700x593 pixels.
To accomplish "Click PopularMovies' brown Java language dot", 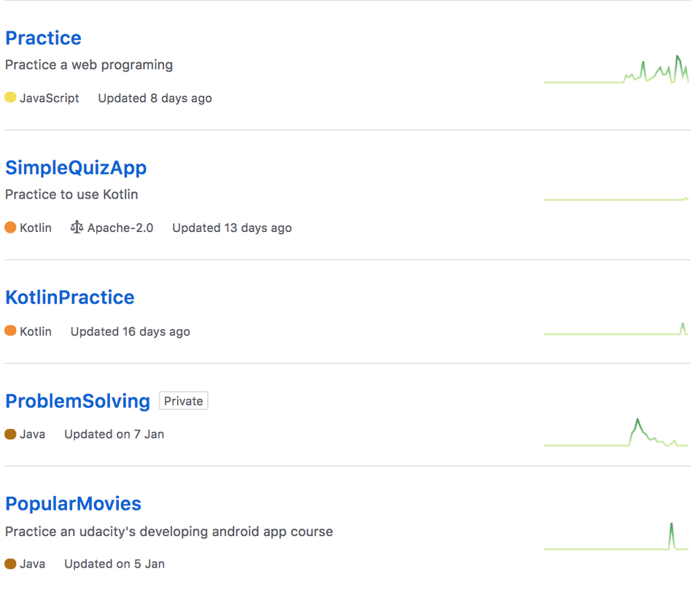I will (x=10, y=564).
